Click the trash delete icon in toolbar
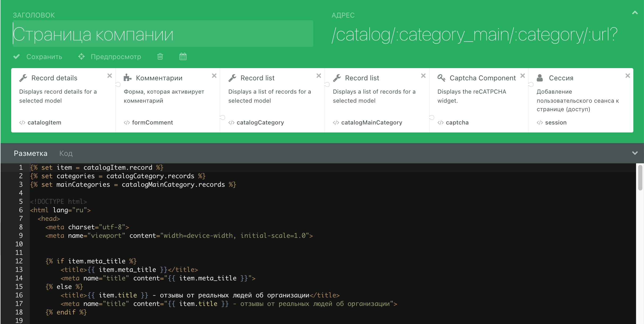Viewport: 644px width, 324px height. pos(160,56)
